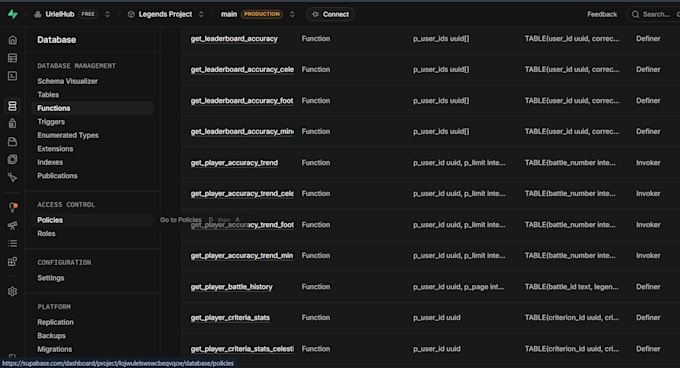Open Indexes page
Viewport: 680px width, 368px height.
tap(50, 162)
